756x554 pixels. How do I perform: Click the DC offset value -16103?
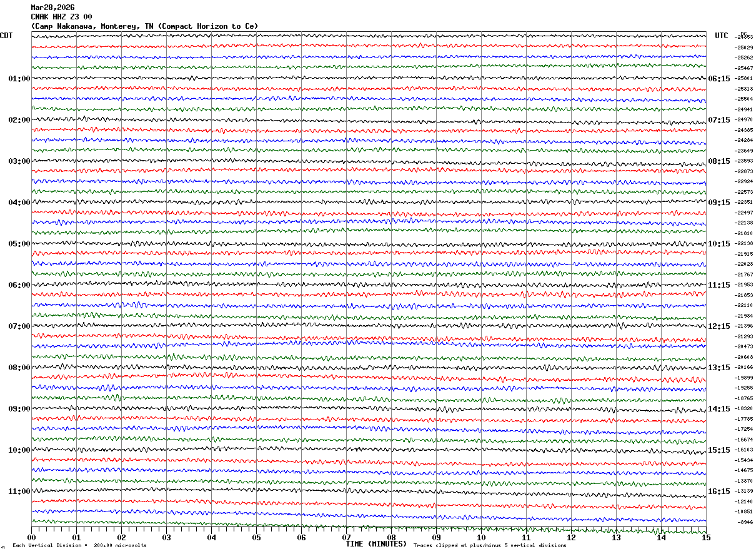(744, 450)
